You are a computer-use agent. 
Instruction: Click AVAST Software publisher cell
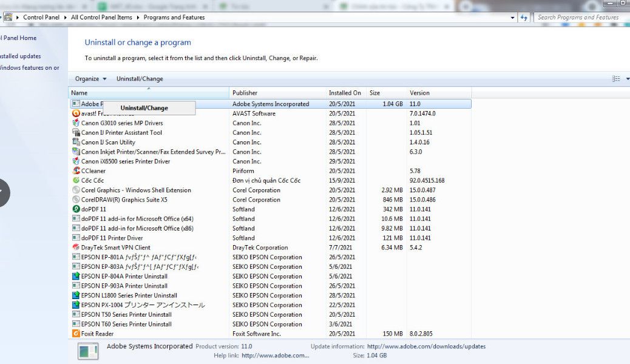(254, 113)
